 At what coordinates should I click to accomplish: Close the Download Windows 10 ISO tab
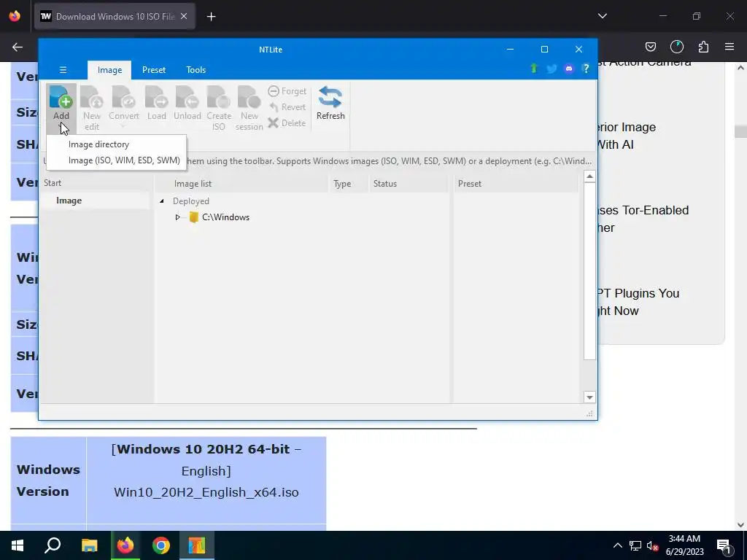(x=184, y=17)
